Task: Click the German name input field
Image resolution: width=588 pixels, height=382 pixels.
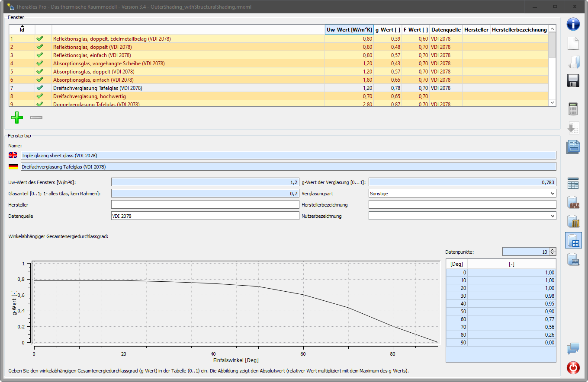Action: tap(288, 166)
